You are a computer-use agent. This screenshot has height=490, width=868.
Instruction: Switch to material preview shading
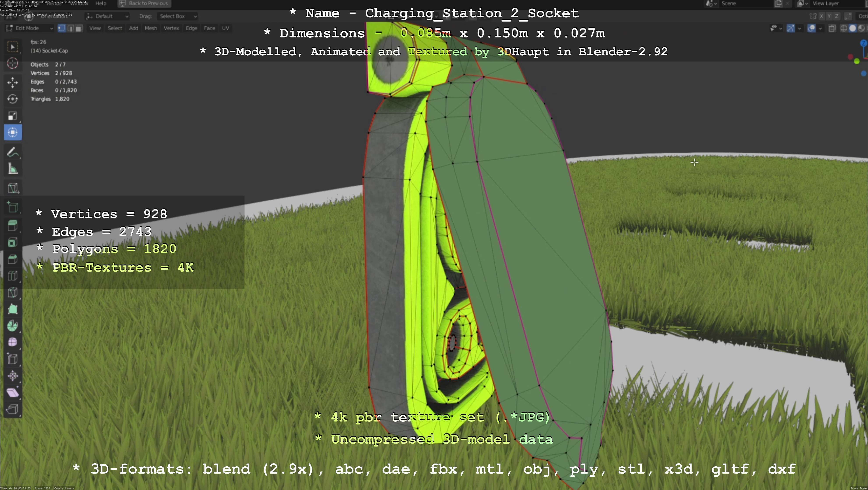pos(861,28)
